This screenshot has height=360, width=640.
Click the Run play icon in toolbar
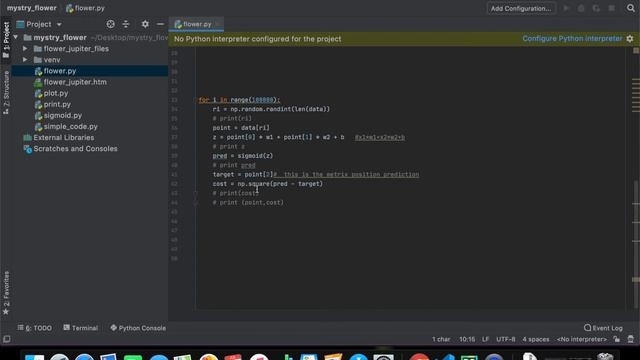click(566, 8)
